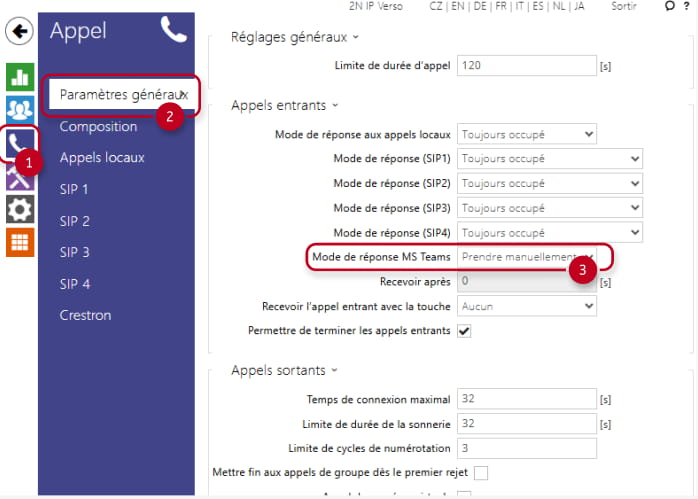This screenshot has width=698, height=499.
Task: Click the back arrow button
Action: tap(19, 31)
